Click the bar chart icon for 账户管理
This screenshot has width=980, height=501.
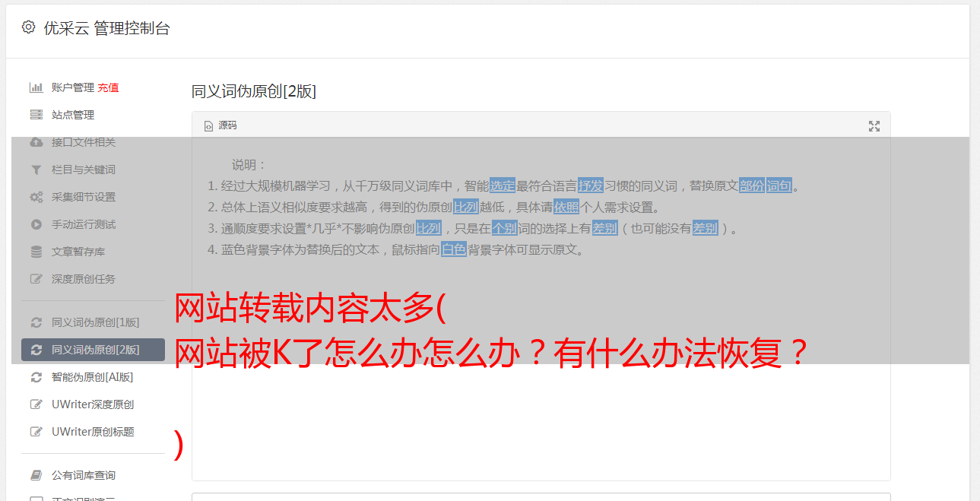point(36,87)
